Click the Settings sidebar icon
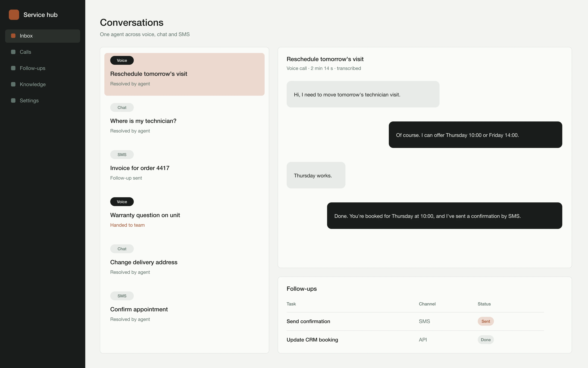Viewport: 588px width, 368px height. click(x=13, y=100)
